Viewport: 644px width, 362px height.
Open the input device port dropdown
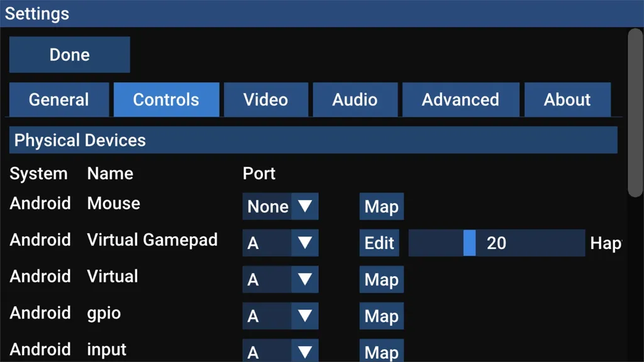pos(280,351)
